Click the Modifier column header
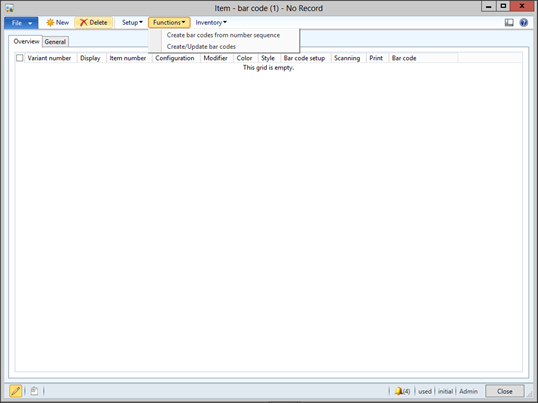Screen dimensions: 538x403 click(217, 58)
